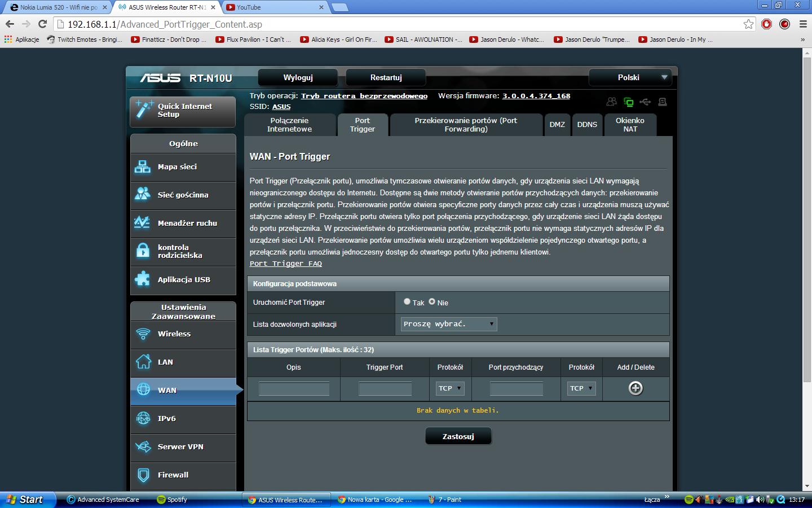The image size is (812, 508).
Task: Open the Port przychodzący protocol TCP dropdown
Action: [x=581, y=388]
